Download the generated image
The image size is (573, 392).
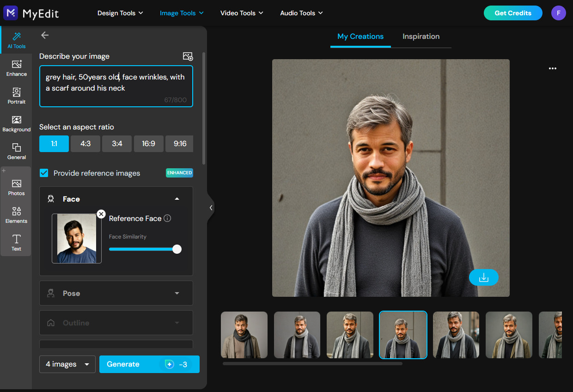point(484,277)
